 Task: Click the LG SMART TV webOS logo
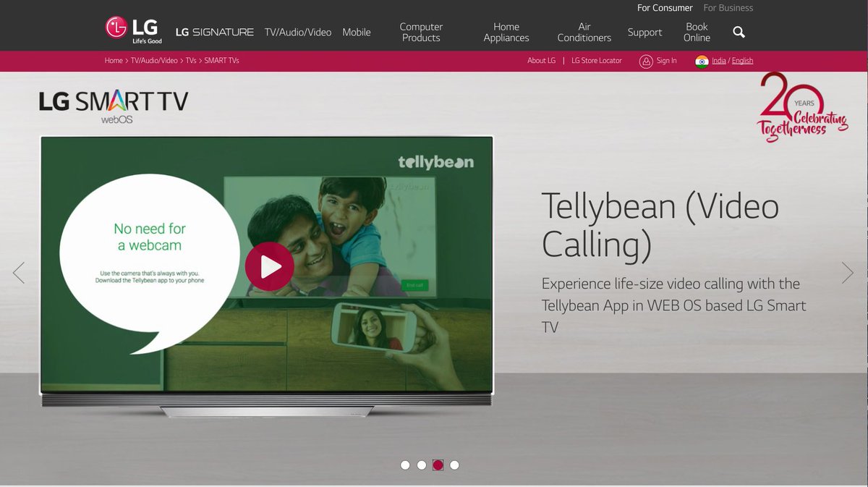pyautogui.click(x=114, y=106)
